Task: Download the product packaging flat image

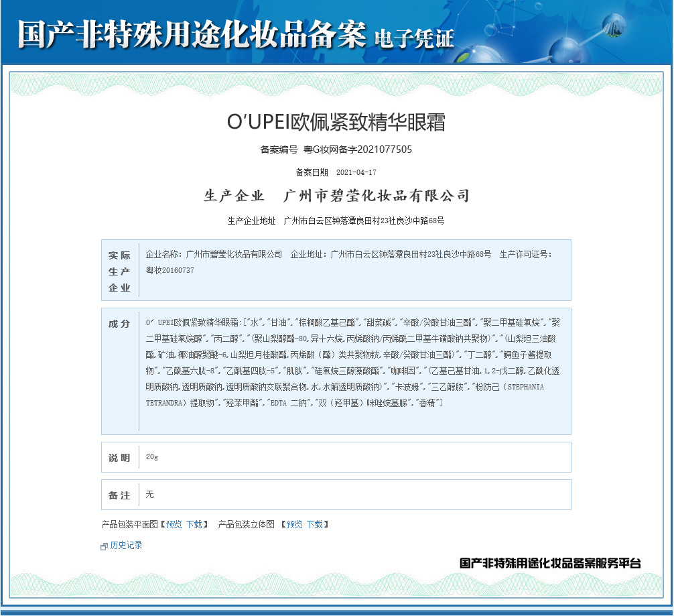Action: click(194, 524)
